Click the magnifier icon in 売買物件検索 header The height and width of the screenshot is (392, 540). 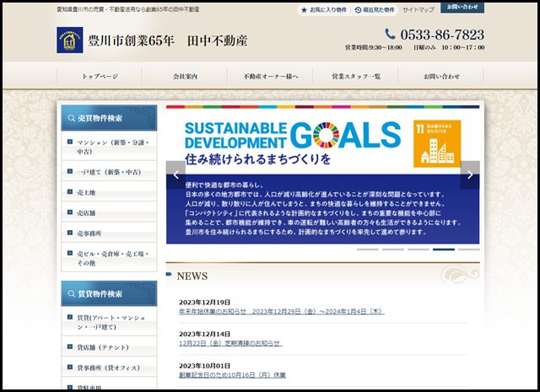pos(71,118)
